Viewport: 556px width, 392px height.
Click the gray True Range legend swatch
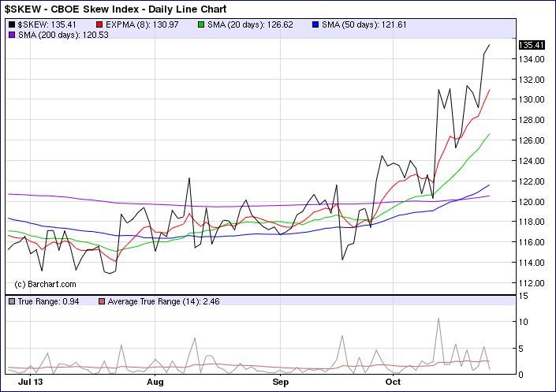point(12,301)
